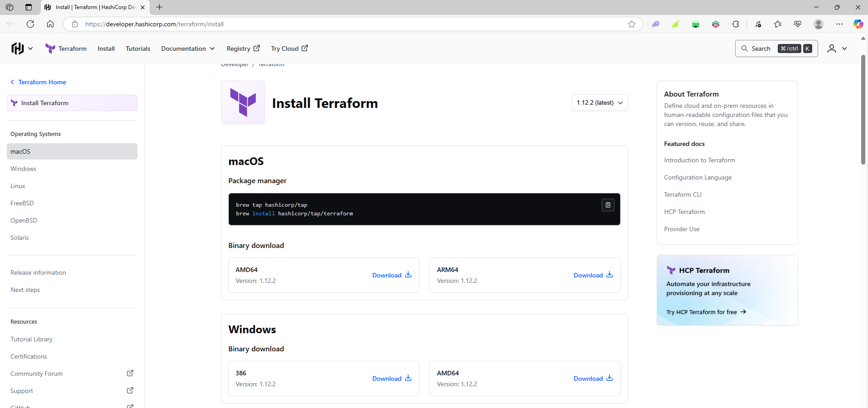Refresh the browser page

tap(30, 24)
